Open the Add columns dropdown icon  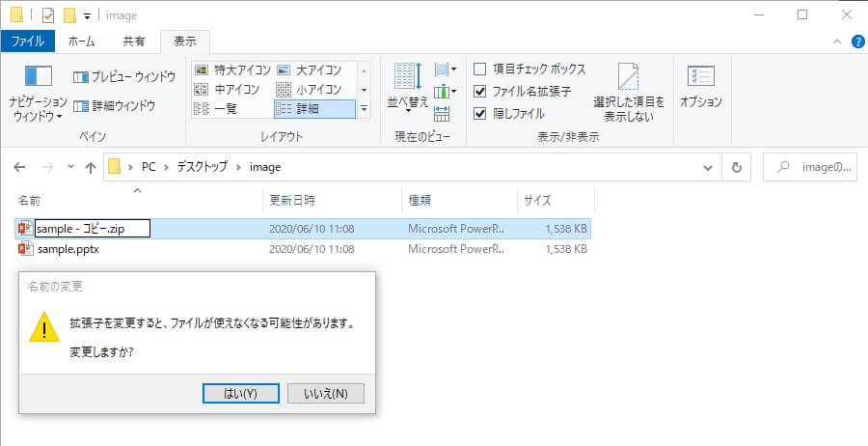[446, 91]
